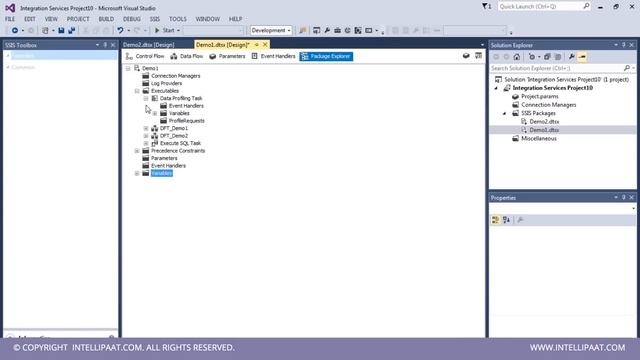The image size is (640, 360).
Task: Collapse the Executables node
Action: [137, 91]
